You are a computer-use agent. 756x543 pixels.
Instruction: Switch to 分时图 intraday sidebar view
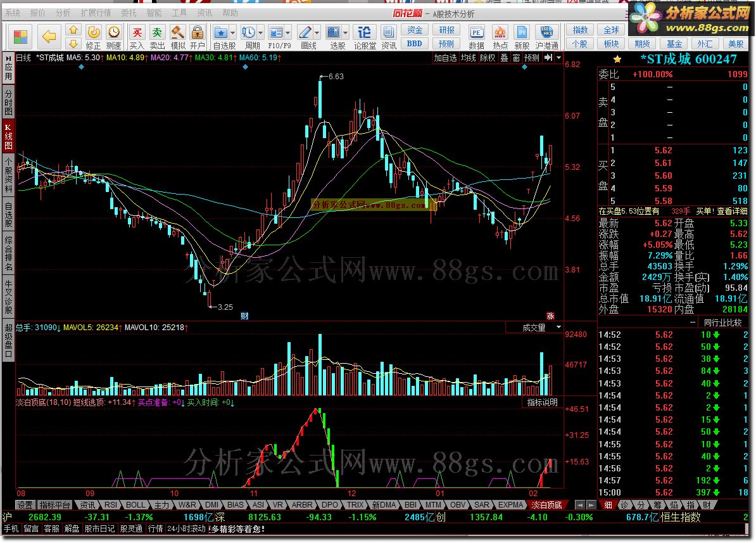point(9,102)
